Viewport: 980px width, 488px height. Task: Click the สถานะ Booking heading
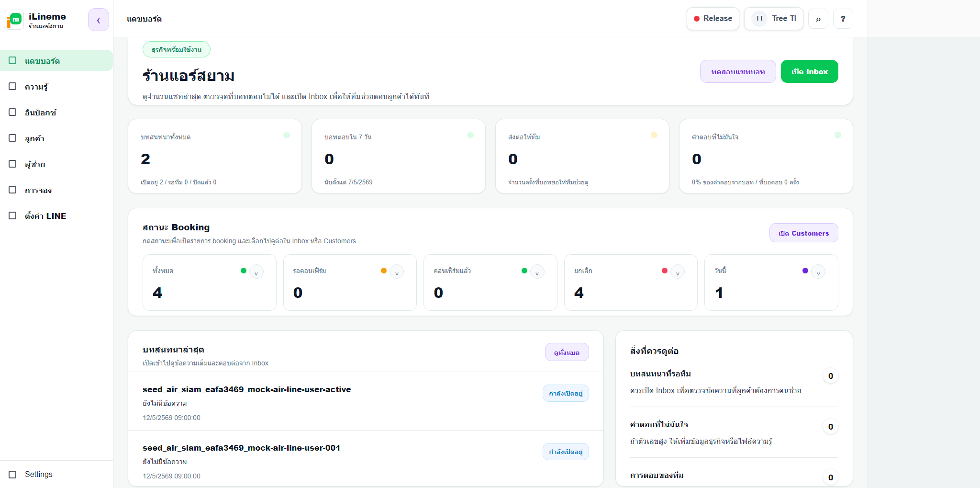pos(176,227)
